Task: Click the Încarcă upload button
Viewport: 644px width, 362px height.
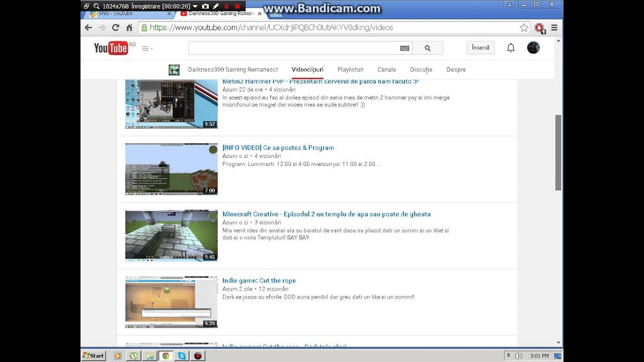Action: (x=480, y=48)
